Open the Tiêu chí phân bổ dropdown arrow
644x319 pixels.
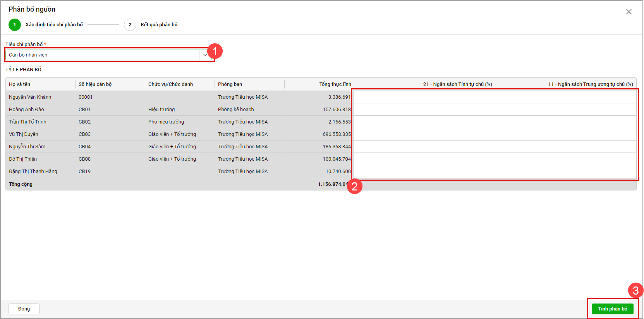tap(205, 55)
